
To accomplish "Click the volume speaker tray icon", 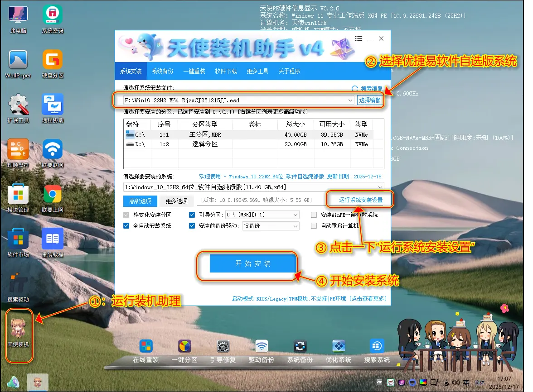I will 455,382.
